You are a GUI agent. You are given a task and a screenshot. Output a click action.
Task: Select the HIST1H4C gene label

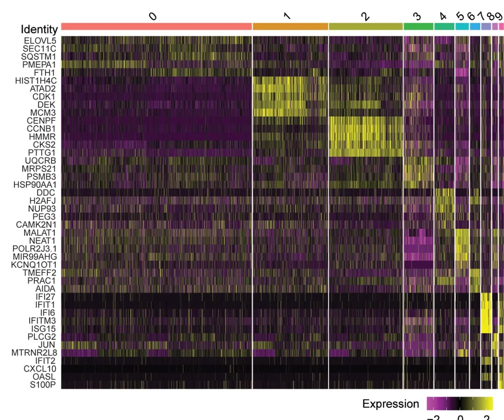pyautogui.click(x=35, y=81)
